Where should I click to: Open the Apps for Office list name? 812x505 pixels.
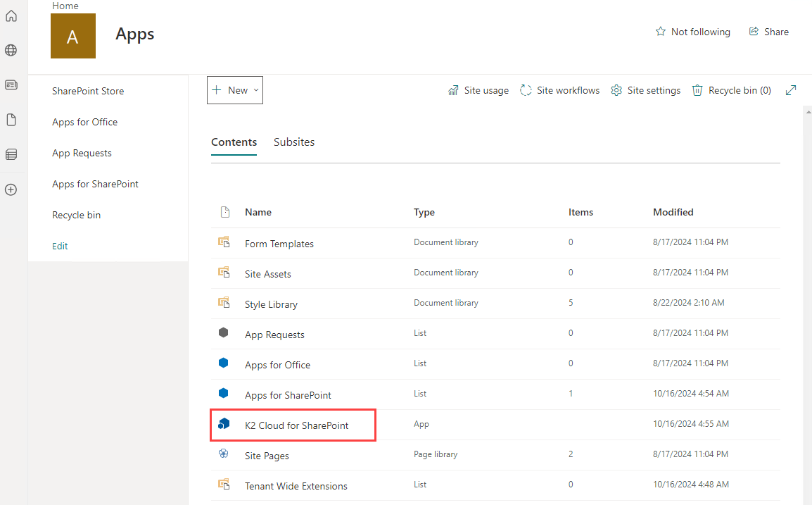(x=277, y=365)
